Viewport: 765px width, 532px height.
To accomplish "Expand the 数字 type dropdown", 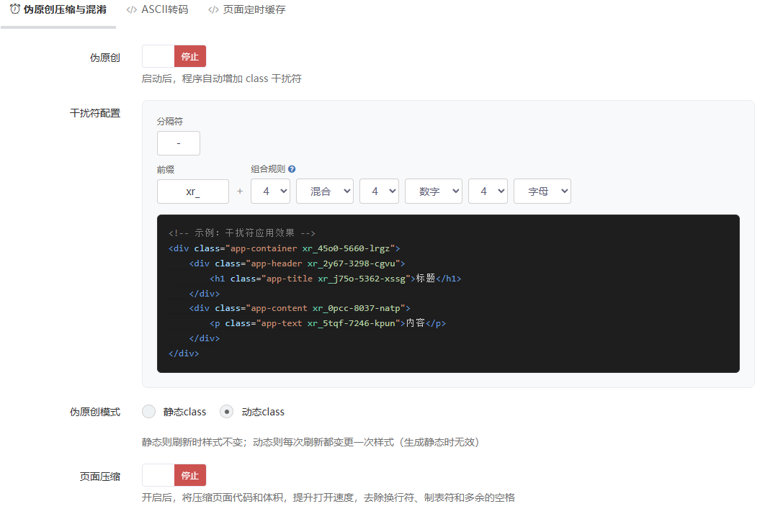I will [x=434, y=191].
